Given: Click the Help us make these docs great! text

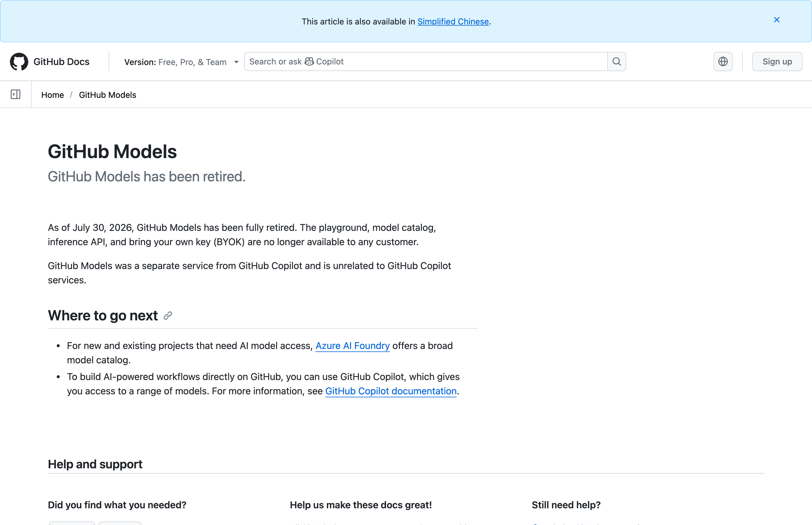Looking at the screenshot, I should [361, 505].
